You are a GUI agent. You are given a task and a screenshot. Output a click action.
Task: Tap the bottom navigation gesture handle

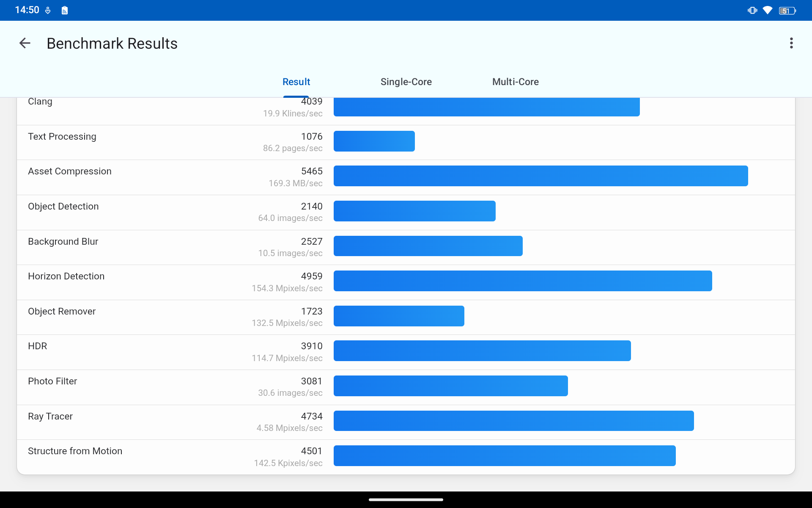[x=406, y=500]
